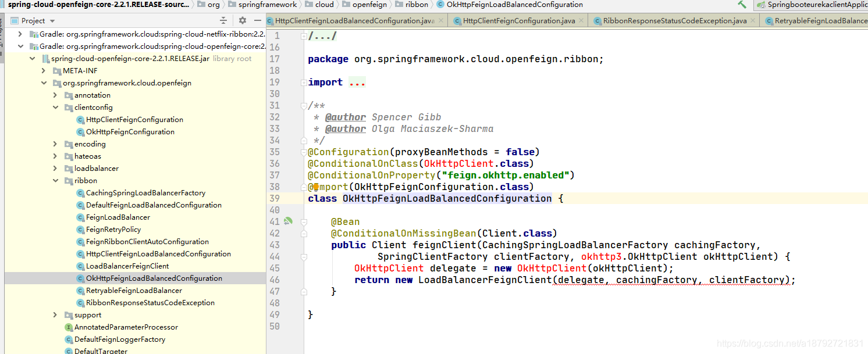
Task: Click the green Build hammer icon
Action: 742,5
